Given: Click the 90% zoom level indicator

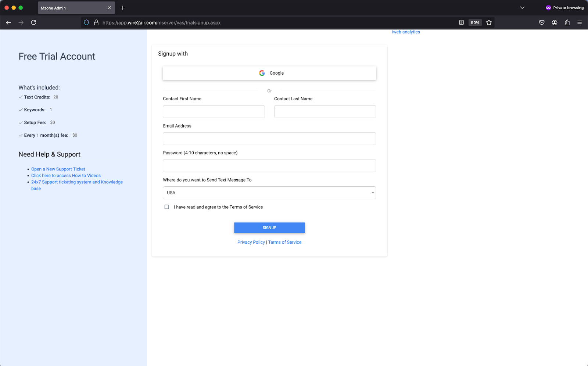Looking at the screenshot, I should 475,22.
